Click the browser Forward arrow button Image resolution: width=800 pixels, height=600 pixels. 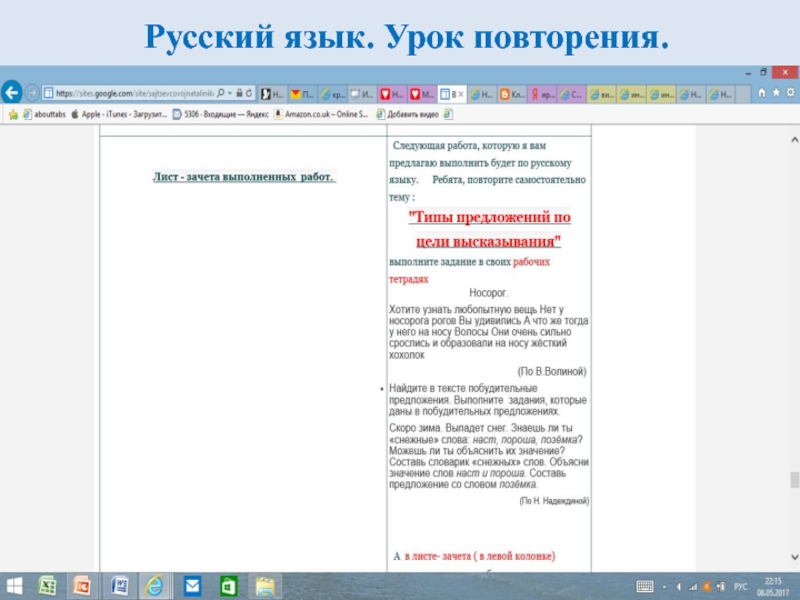[x=32, y=92]
